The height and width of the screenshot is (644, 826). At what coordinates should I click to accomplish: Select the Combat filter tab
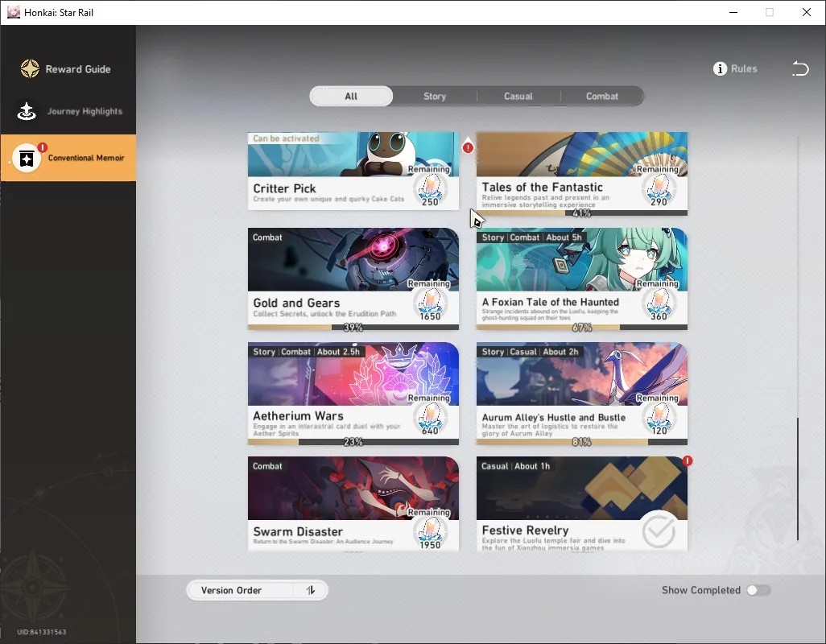602,97
